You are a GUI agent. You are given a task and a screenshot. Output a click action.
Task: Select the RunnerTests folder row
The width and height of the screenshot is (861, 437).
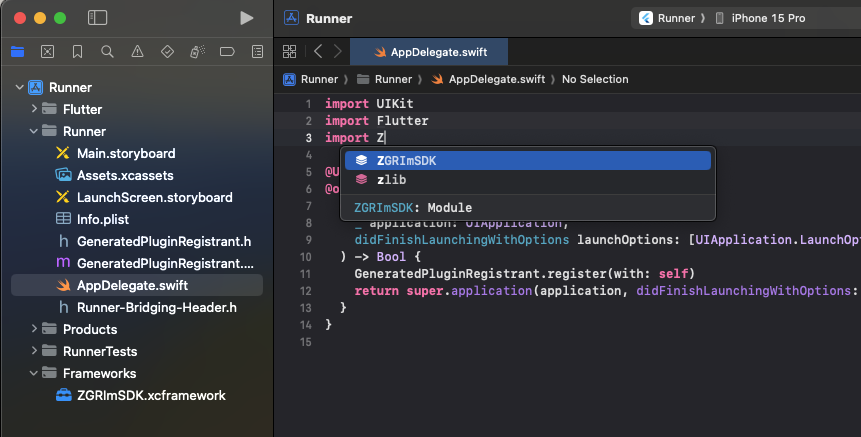pos(137,351)
